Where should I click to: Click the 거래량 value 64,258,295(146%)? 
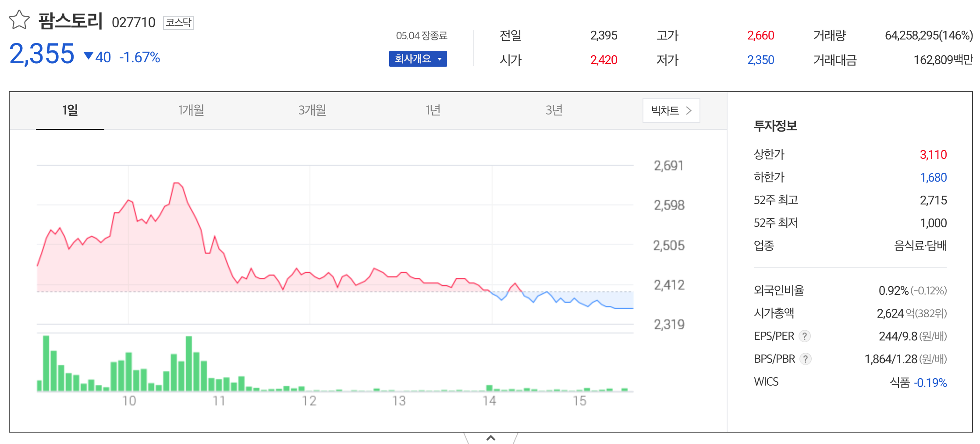tap(929, 36)
